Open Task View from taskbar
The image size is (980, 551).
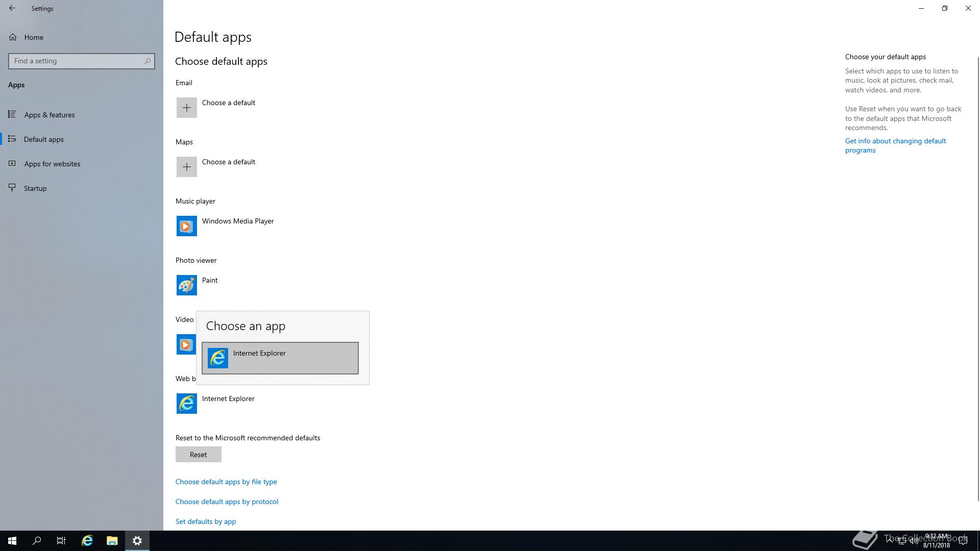coord(61,541)
